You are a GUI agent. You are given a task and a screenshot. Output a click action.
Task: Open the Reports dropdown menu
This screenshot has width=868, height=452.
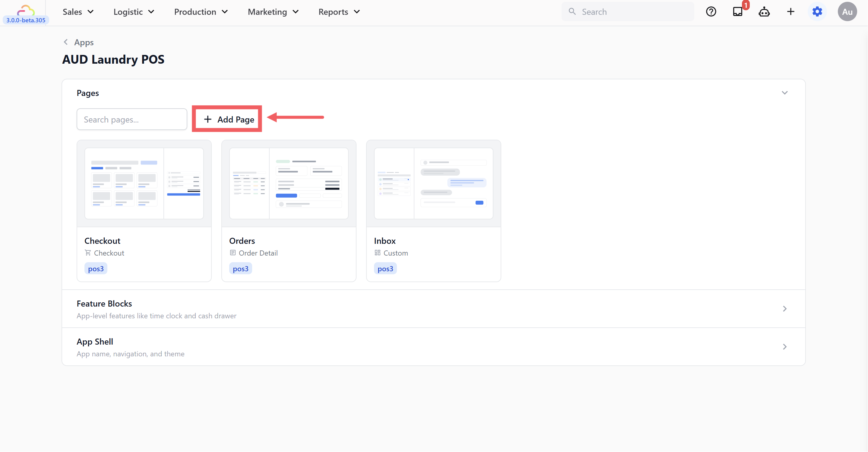click(x=339, y=12)
